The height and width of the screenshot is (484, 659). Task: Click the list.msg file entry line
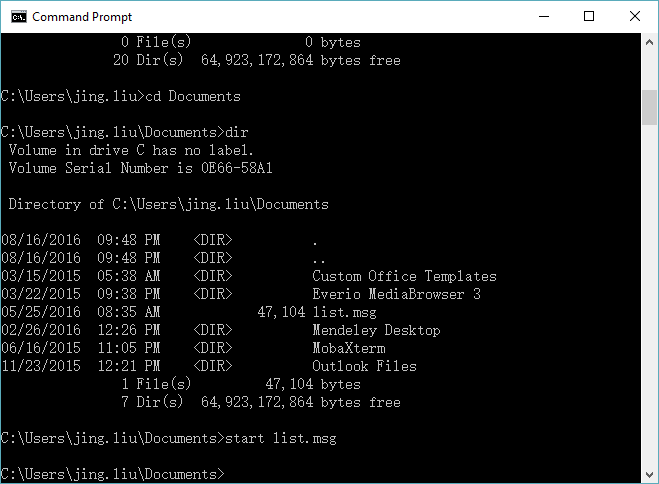189,312
